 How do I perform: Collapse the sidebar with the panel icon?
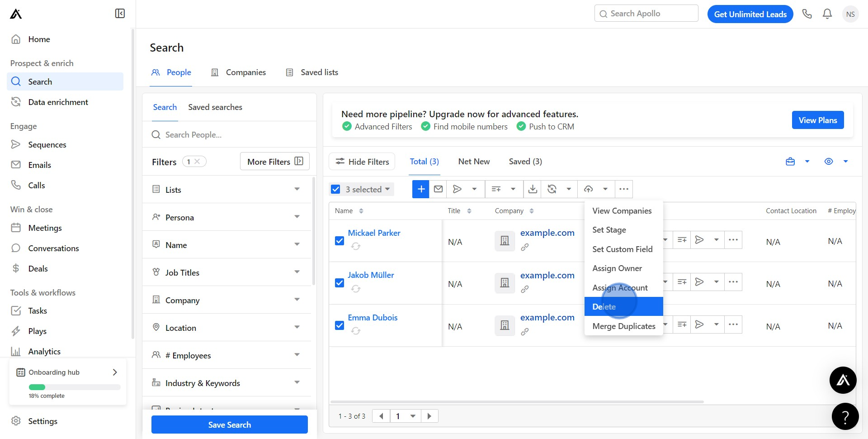[x=120, y=14]
